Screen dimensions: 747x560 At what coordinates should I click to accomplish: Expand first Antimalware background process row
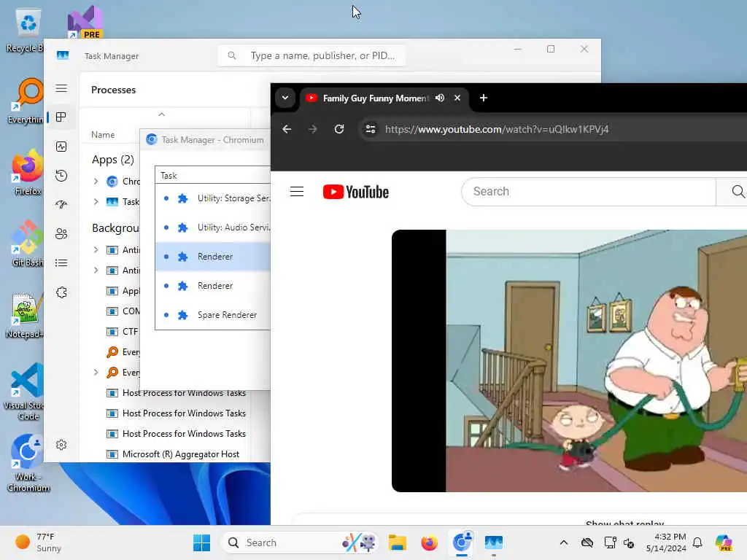[x=96, y=250]
